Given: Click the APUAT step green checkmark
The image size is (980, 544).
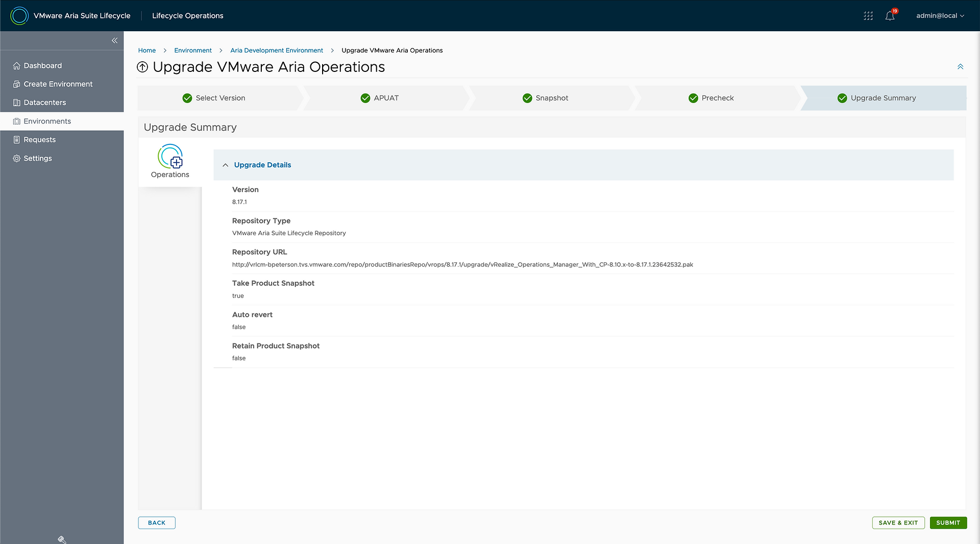Looking at the screenshot, I should click(365, 98).
